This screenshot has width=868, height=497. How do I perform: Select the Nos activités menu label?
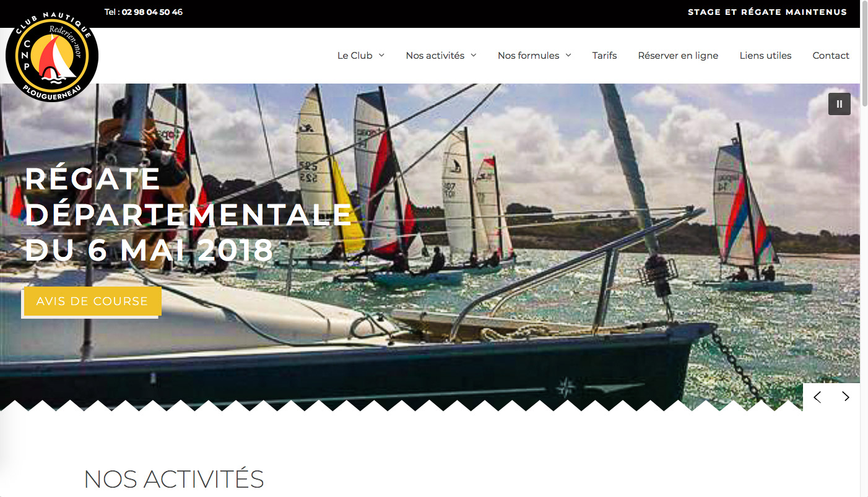(435, 55)
